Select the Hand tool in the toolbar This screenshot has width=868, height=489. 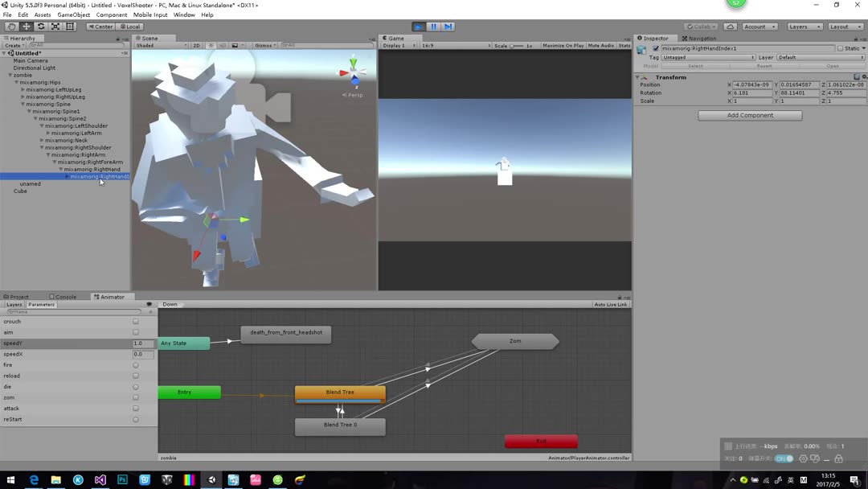point(13,26)
